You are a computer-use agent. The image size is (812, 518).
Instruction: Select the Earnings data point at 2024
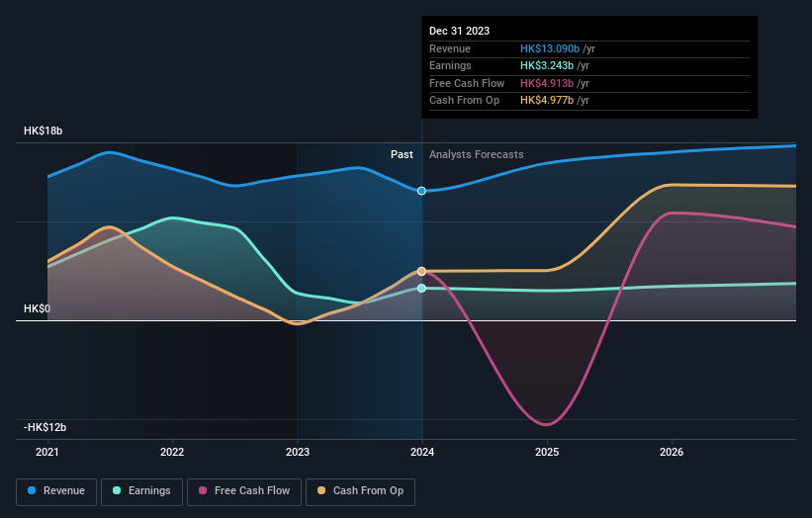pos(421,289)
